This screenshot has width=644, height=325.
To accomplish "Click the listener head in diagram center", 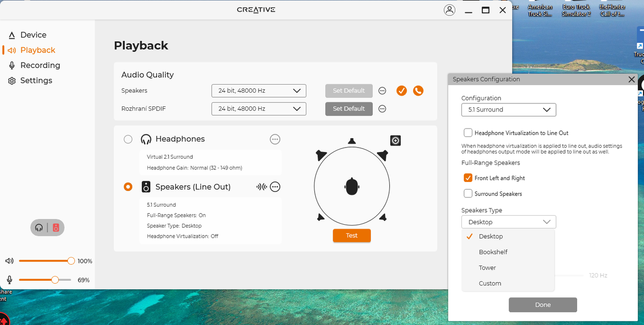I will tap(352, 186).
